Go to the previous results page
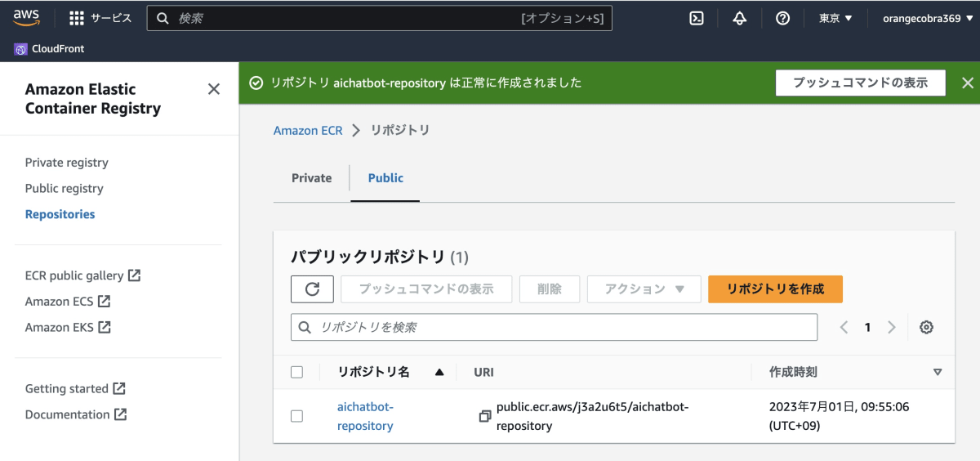This screenshot has height=461, width=980. (844, 327)
